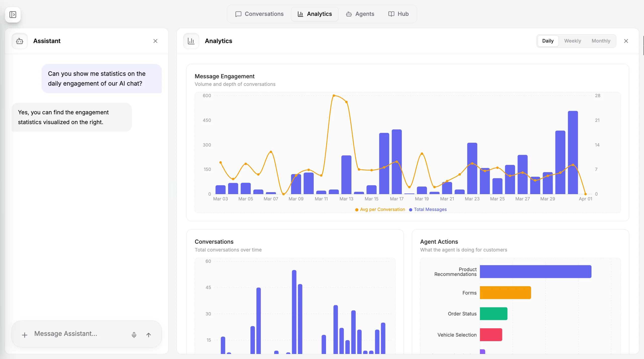
Task: Click the Agent Actions title
Action: click(x=439, y=242)
